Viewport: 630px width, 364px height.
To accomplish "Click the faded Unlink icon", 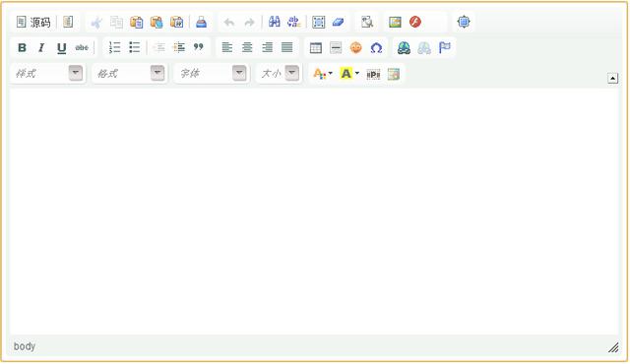I will [x=424, y=48].
